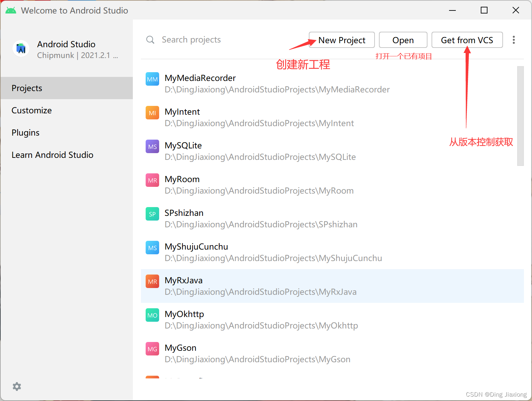Click the Android Studio logo in the sidebar

pos(21,49)
